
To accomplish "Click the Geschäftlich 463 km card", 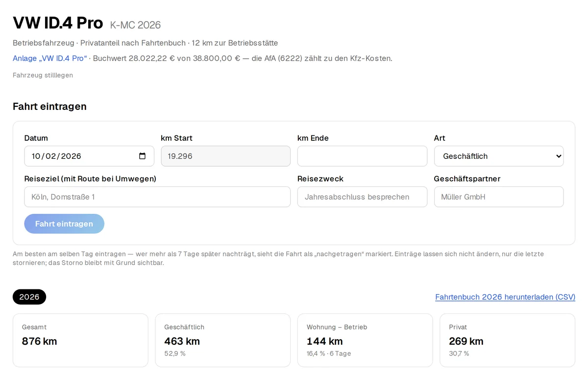I will [x=223, y=340].
